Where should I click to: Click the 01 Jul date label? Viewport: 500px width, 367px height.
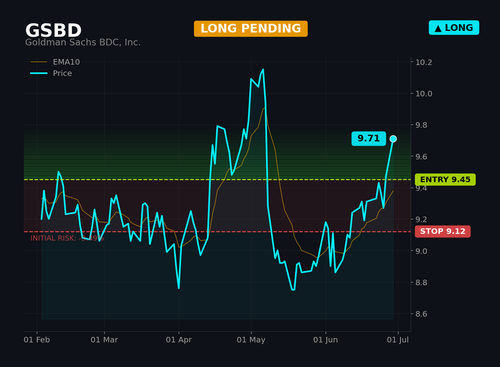pyautogui.click(x=398, y=340)
